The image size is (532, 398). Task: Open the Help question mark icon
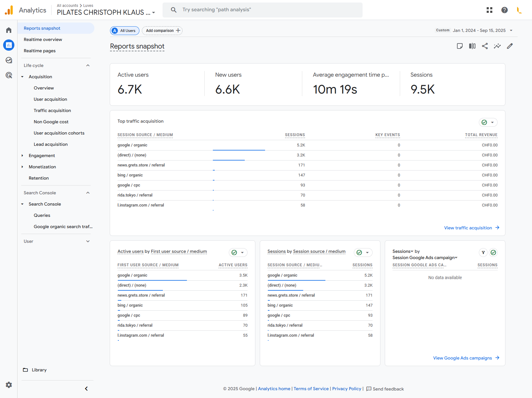click(x=504, y=10)
